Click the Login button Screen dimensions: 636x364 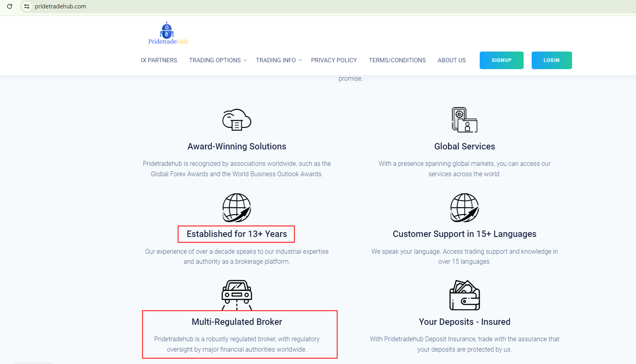552,60
